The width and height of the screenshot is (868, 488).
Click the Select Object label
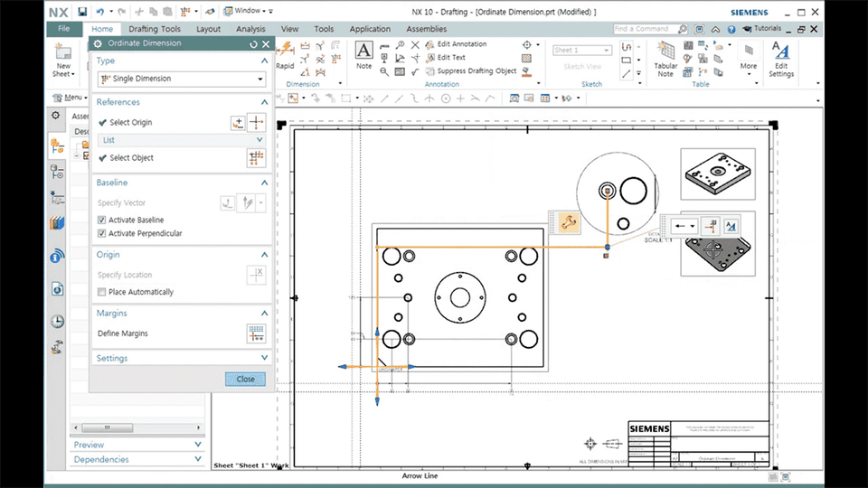click(132, 157)
